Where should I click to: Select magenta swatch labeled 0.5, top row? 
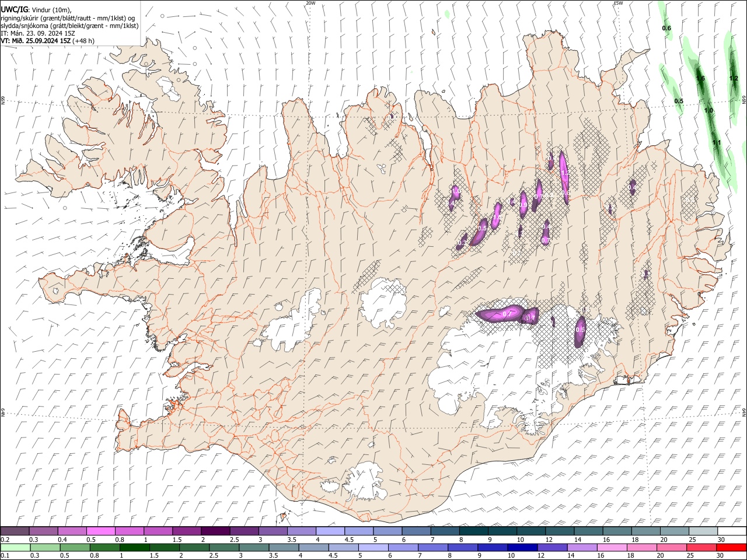[x=101, y=531]
